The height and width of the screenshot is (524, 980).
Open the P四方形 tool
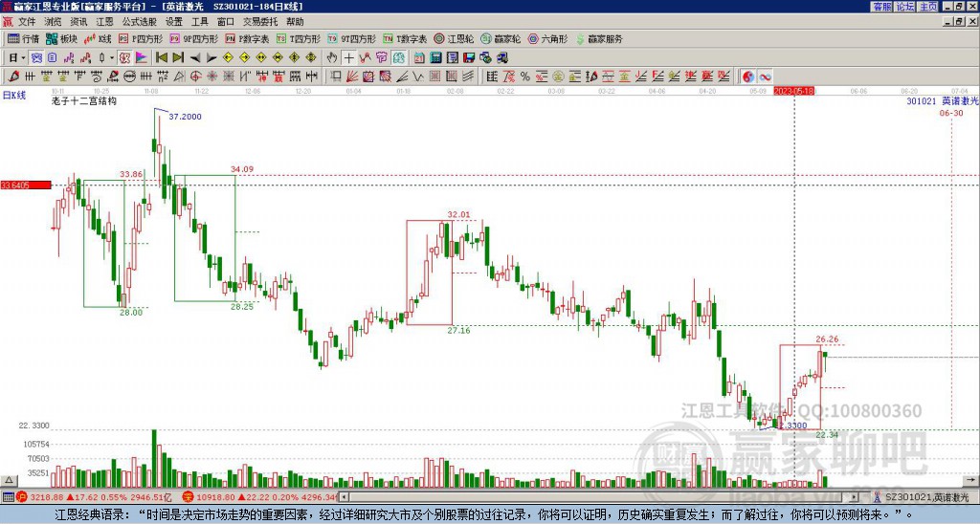tap(141, 38)
